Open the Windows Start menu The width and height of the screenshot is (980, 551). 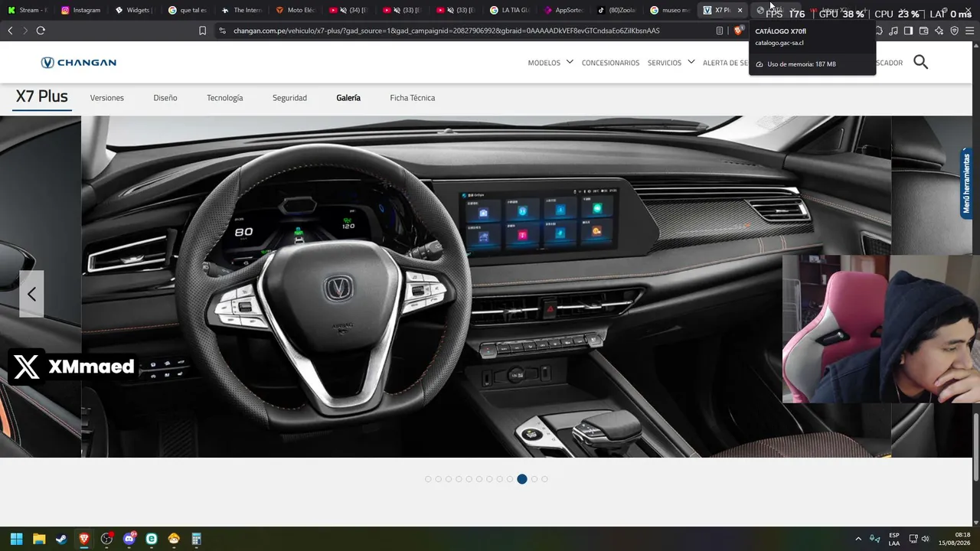coord(17,539)
